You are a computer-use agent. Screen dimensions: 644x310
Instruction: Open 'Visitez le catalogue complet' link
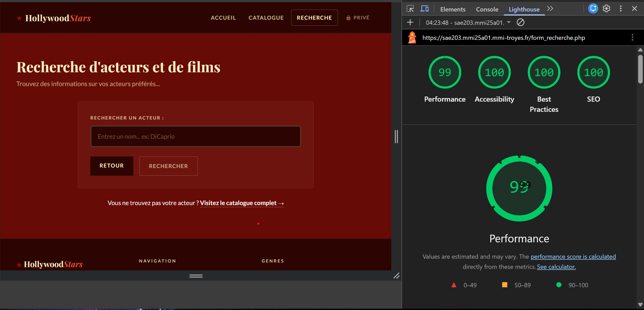[x=242, y=203]
